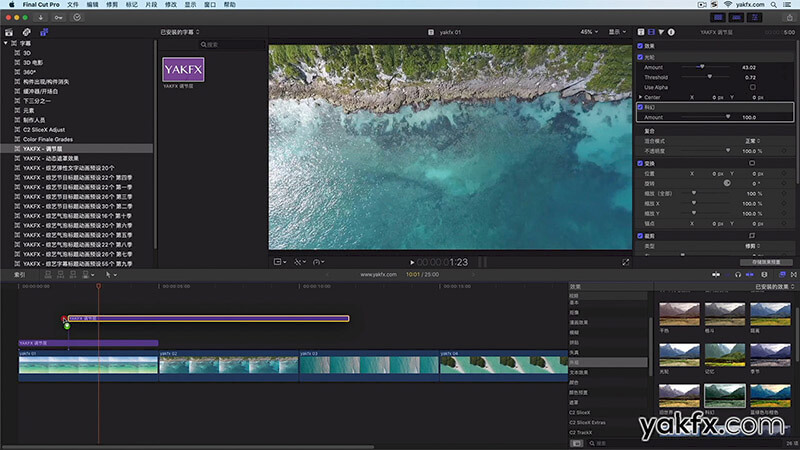
Task: Toggle the 裁剪 crop checkbox
Action: point(640,236)
